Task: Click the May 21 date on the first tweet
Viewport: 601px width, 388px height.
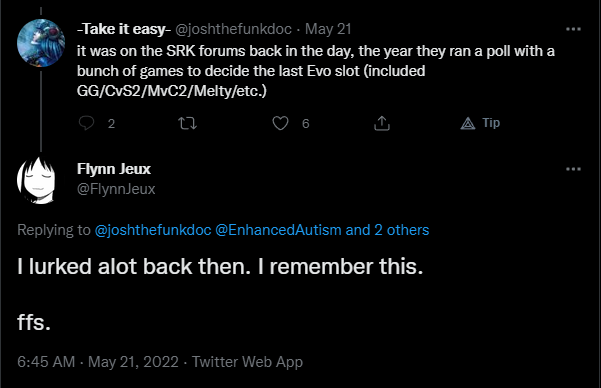Action: pyautogui.click(x=328, y=29)
